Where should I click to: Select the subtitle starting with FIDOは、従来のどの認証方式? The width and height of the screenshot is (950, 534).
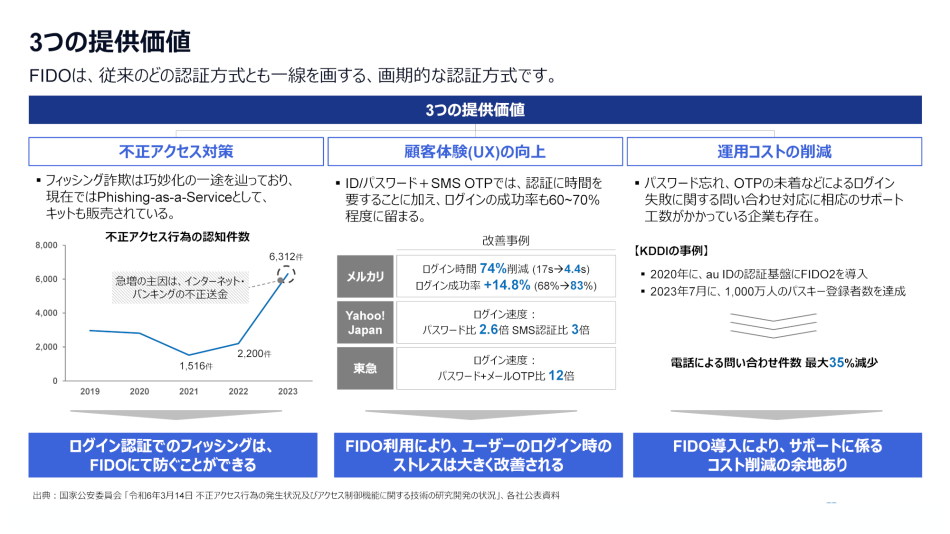tap(293, 76)
